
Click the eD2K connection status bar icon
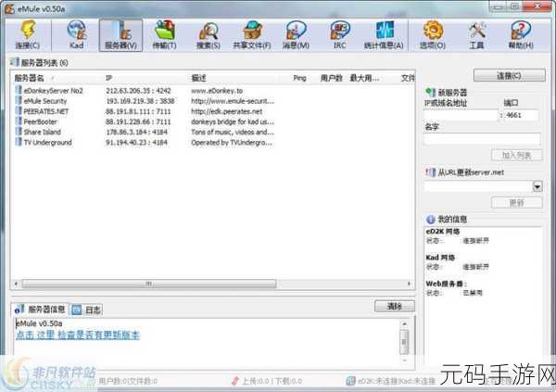350,381
